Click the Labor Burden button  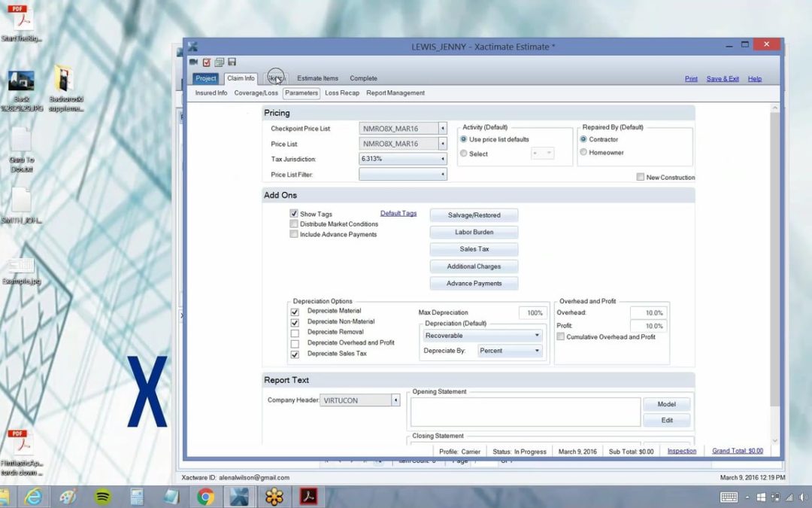(474, 232)
